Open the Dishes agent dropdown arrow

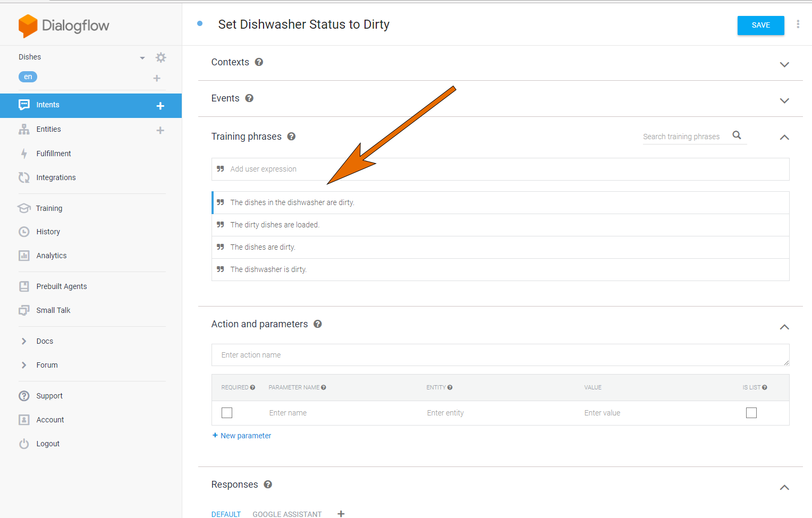pyautogui.click(x=142, y=58)
